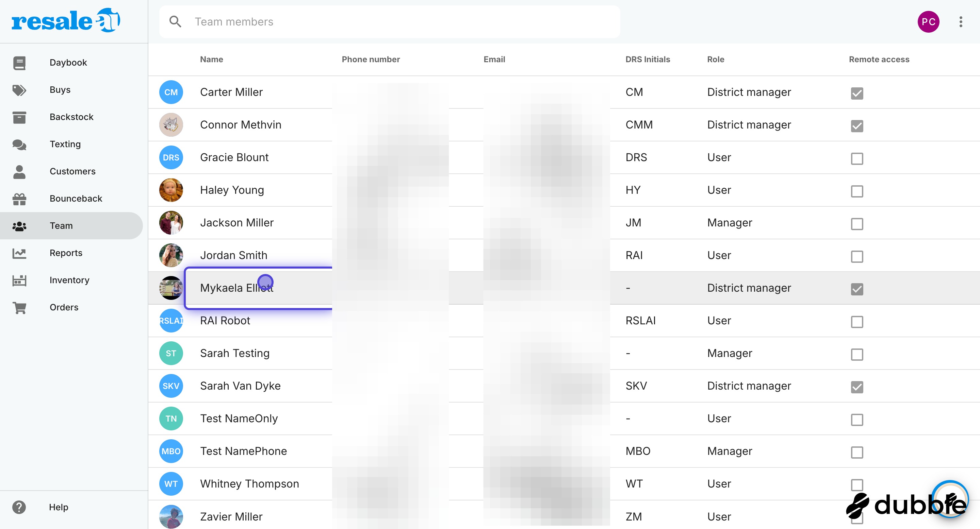Click the Orders cart icon
Viewport: 980px width, 529px height.
tap(19, 307)
